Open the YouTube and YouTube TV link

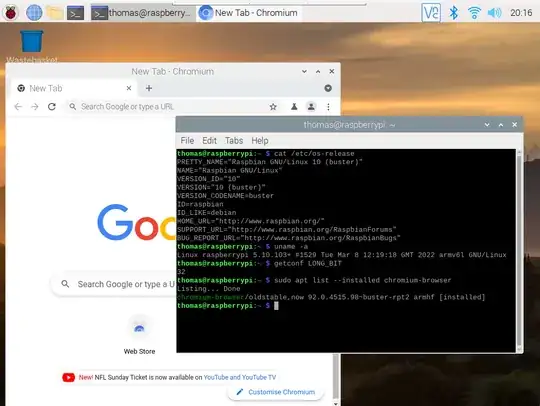(240, 377)
